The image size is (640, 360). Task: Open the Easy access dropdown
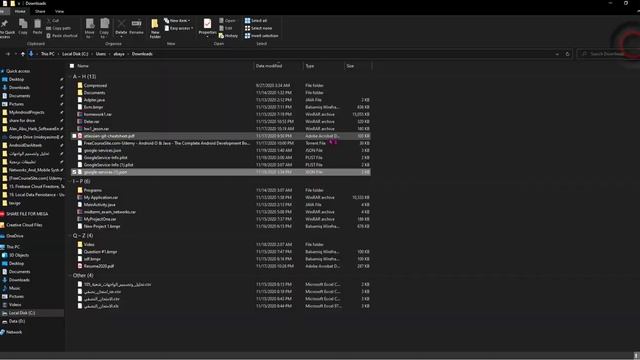(179, 28)
